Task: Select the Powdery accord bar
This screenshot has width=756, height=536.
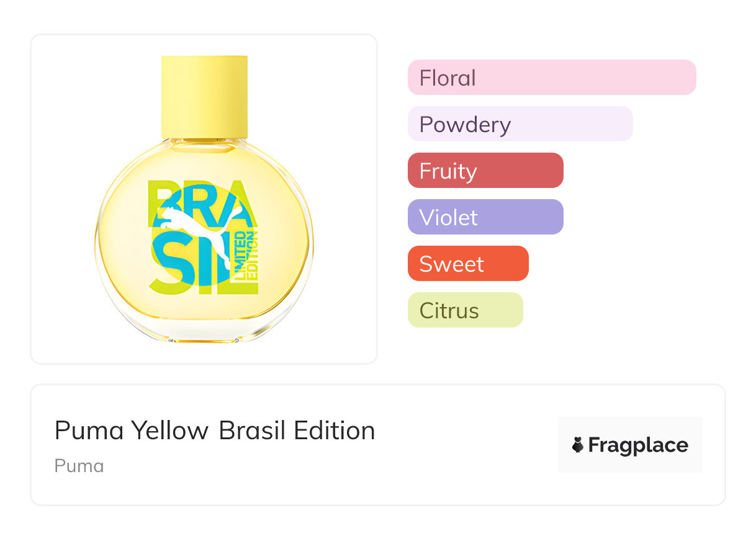Action: pos(520,124)
